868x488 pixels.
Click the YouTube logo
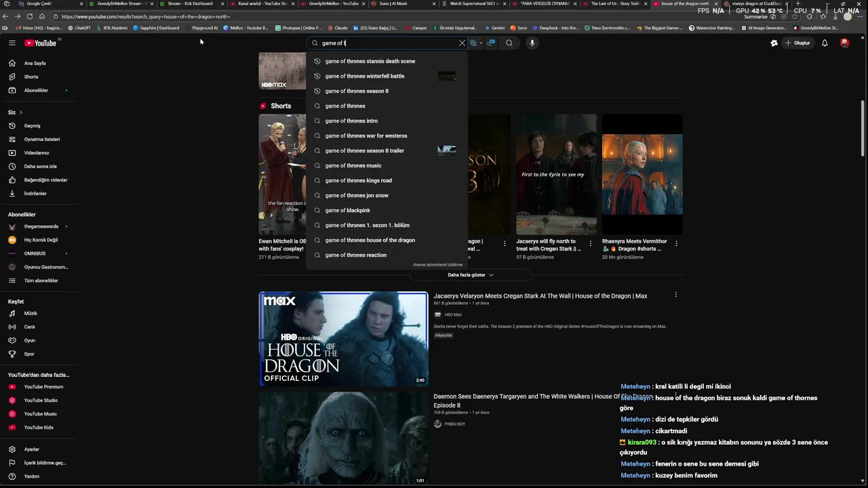point(41,43)
